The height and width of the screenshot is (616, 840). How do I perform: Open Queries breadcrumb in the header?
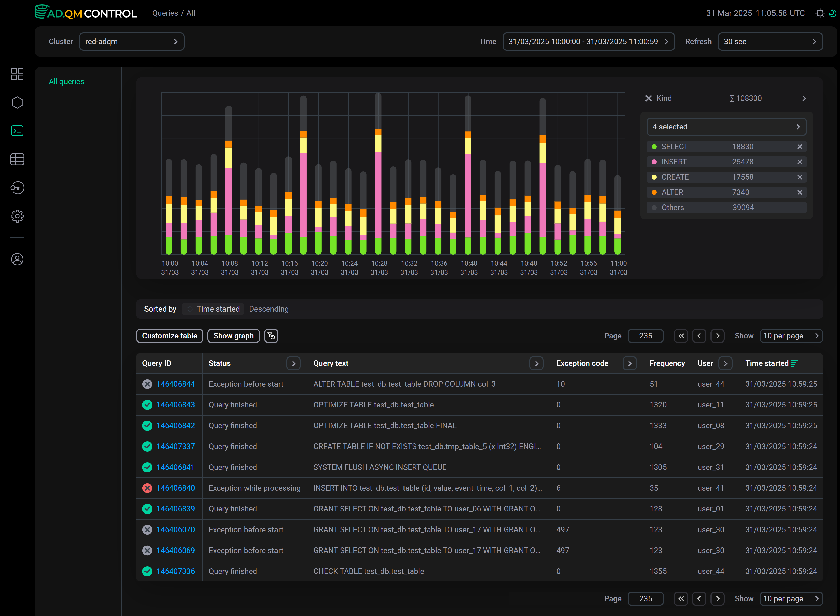(x=165, y=13)
